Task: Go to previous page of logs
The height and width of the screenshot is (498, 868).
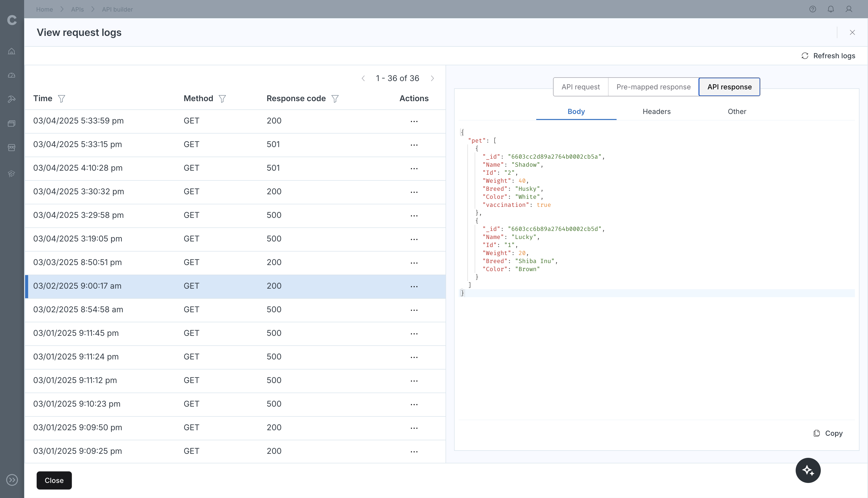Action: pyautogui.click(x=363, y=78)
